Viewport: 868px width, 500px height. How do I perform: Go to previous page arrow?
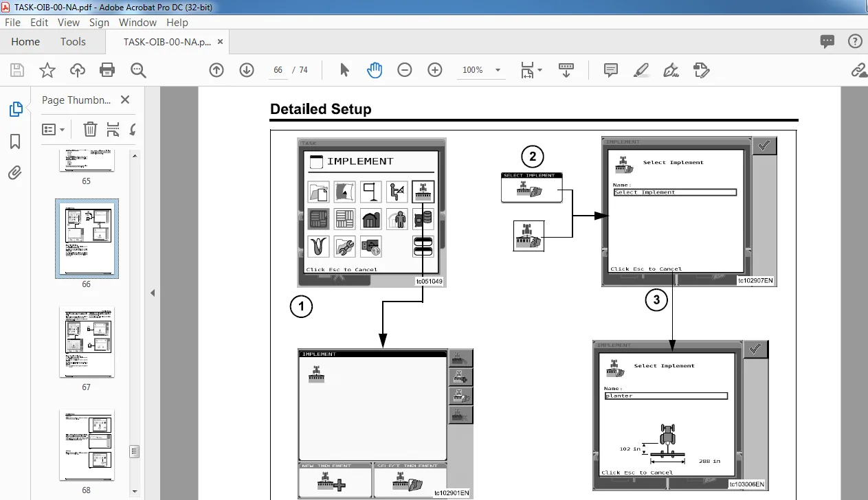216,70
